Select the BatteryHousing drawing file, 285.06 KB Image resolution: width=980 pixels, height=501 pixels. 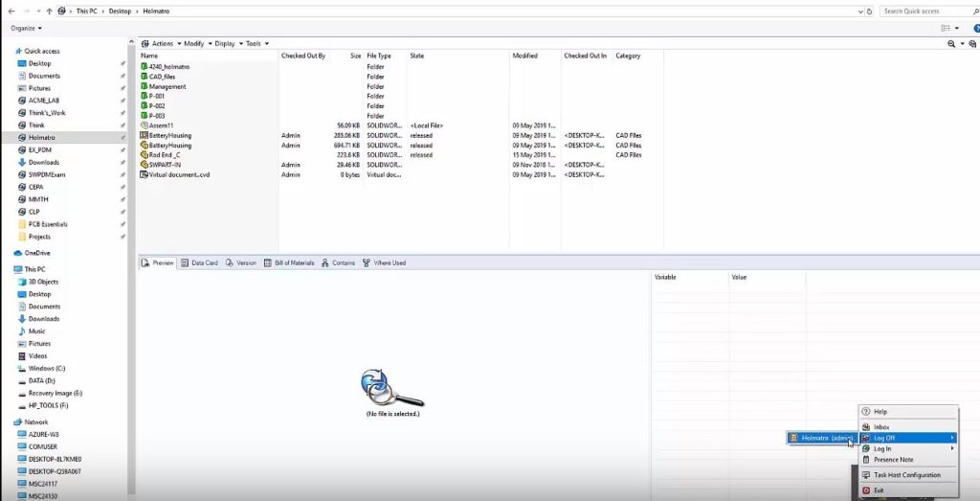pos(167,135)
